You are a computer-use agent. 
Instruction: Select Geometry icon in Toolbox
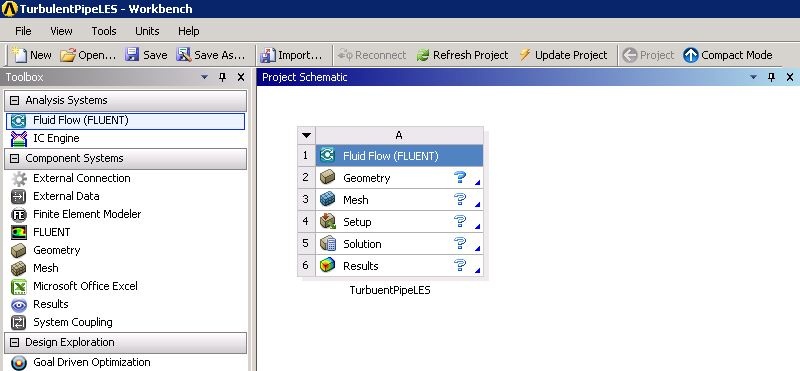pyautogui.click(x=18, y=251)
